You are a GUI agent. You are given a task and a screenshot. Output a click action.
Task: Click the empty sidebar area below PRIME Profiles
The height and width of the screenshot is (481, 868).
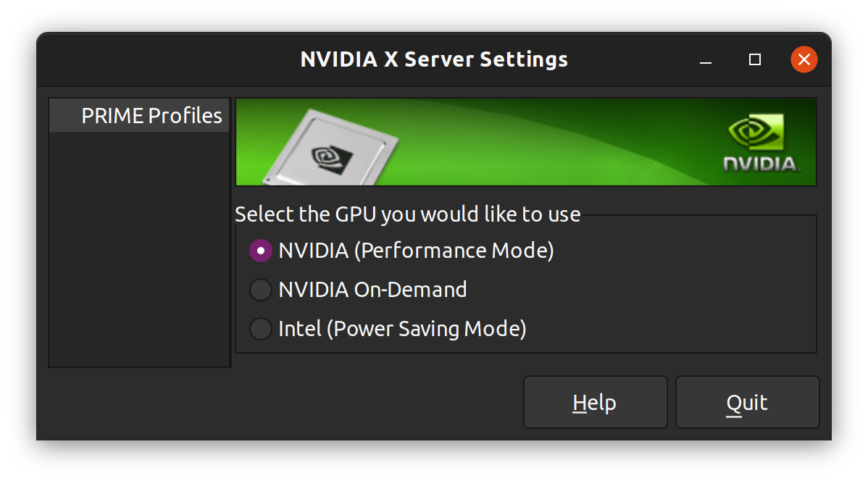tap(139, 246)
